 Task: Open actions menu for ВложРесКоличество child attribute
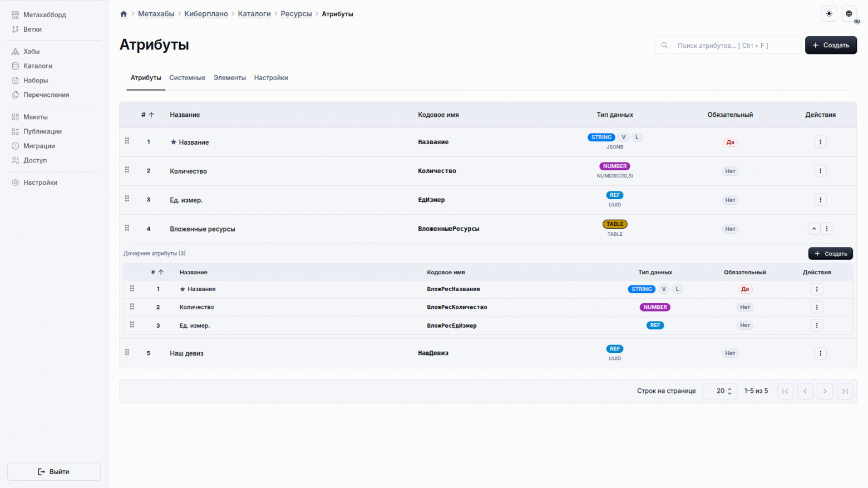[816, 307]
